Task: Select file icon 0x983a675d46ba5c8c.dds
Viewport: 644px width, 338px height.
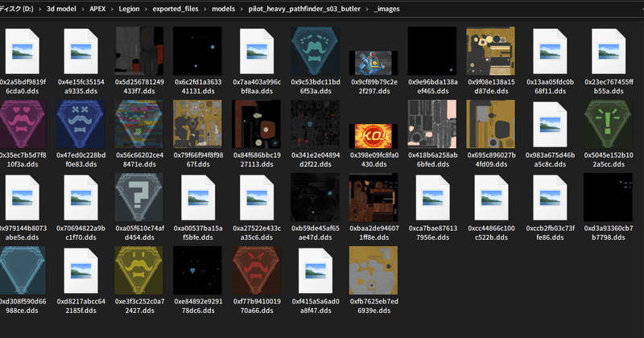Action: coord(550,124)
